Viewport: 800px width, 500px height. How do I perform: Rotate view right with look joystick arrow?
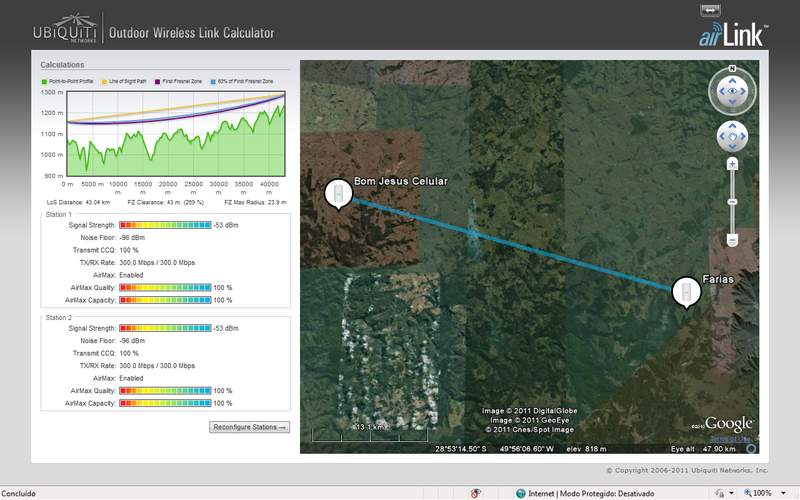coord(744,91)
